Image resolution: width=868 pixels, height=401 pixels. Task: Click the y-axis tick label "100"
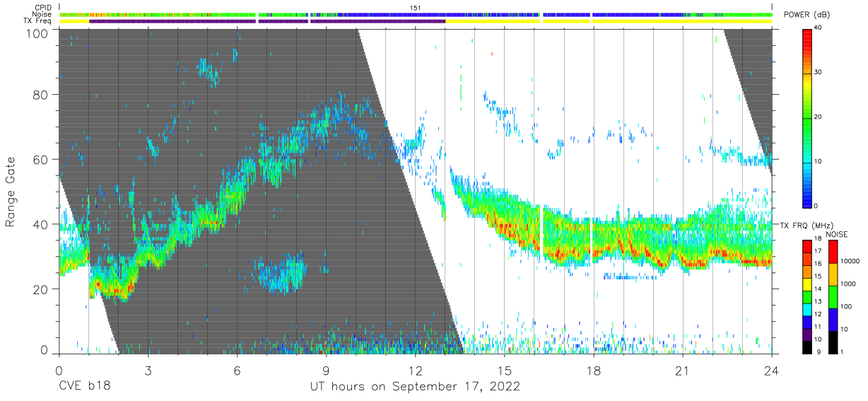click(37, 33)
